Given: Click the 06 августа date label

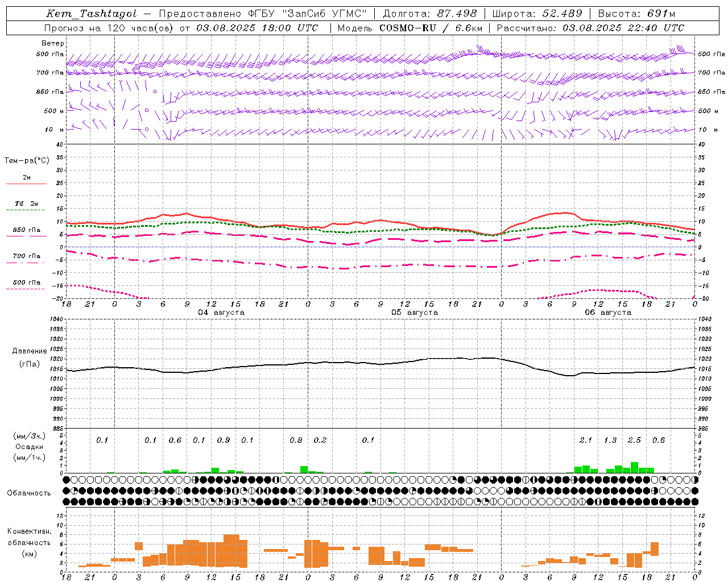Looking at the screenshot, I should coord(608,313).
